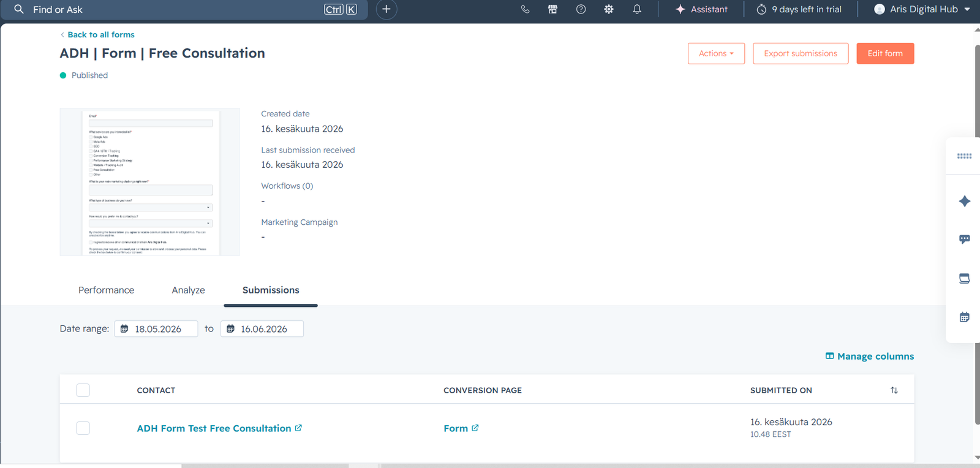Open the chat bubble icon in side panel
980x468 pixels.
click(964, 240)
